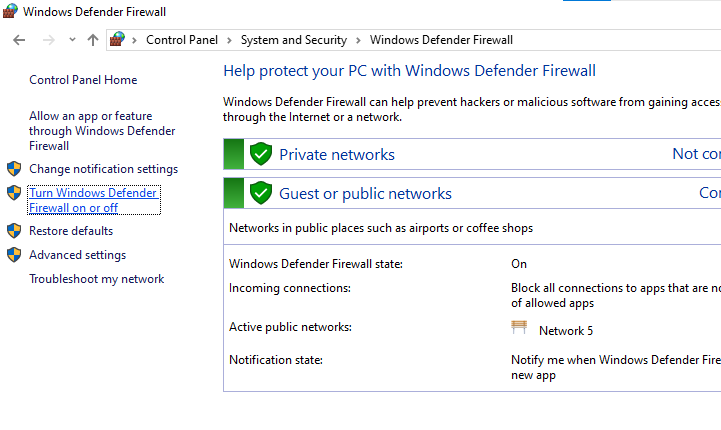Click shield icon beside Advanced settings

coord(14,254)
